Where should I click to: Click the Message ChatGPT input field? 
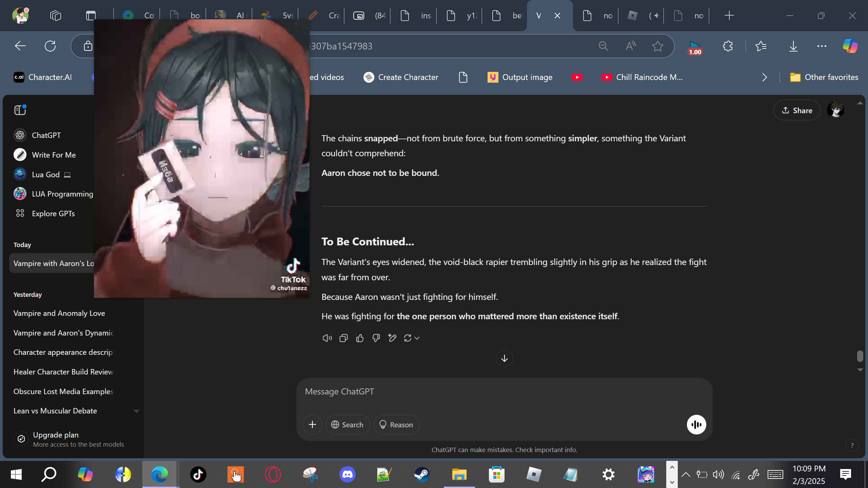pyautogui.click(x=504, y=391)
